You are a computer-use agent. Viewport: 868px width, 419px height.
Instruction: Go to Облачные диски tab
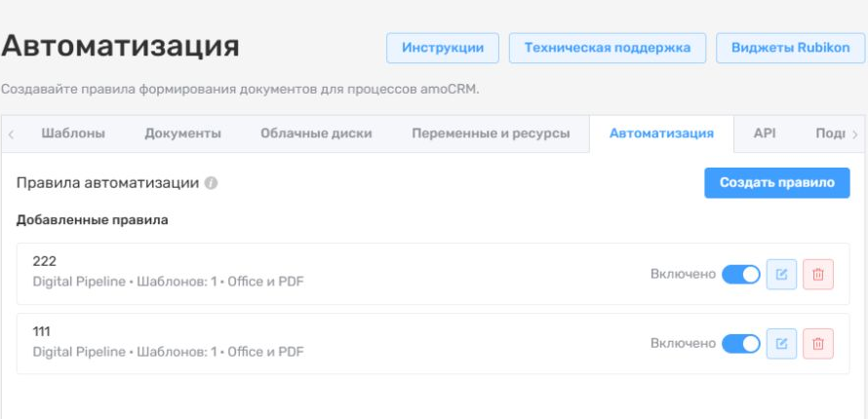(x=316, y=133)
